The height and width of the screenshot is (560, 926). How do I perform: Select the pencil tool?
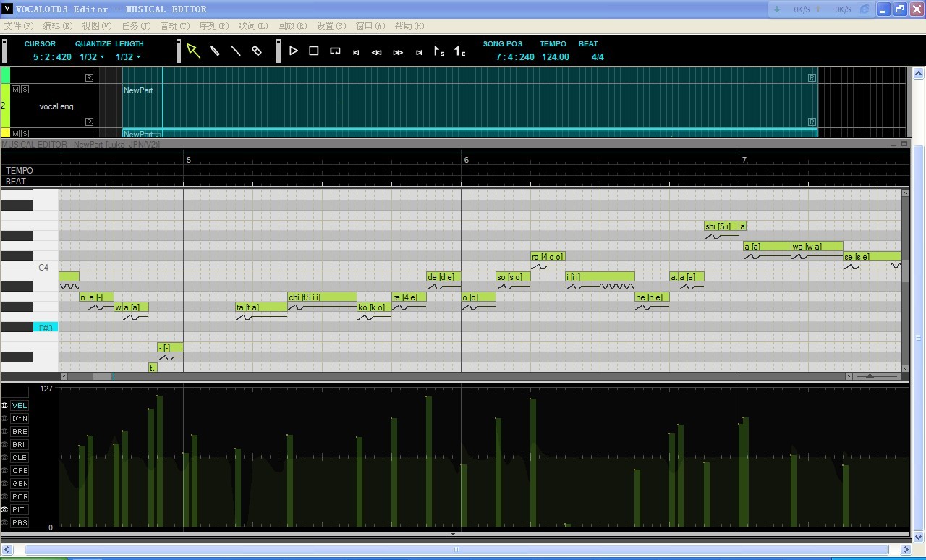(x=215, y=51)
